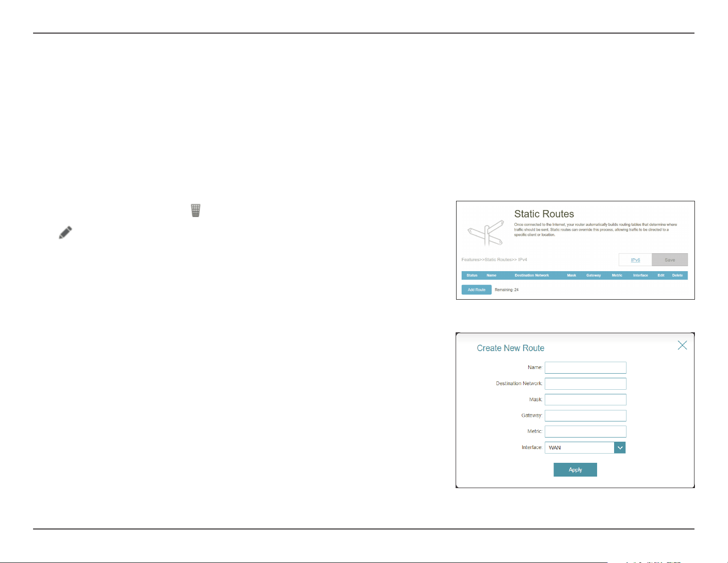Apply the new route settings
Image resolution: width=728 pixels, height=563 pixels.
click(575, 470)
